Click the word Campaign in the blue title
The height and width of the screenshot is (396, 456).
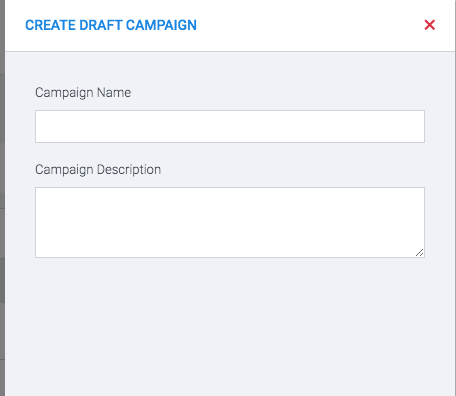click(161, 25)
